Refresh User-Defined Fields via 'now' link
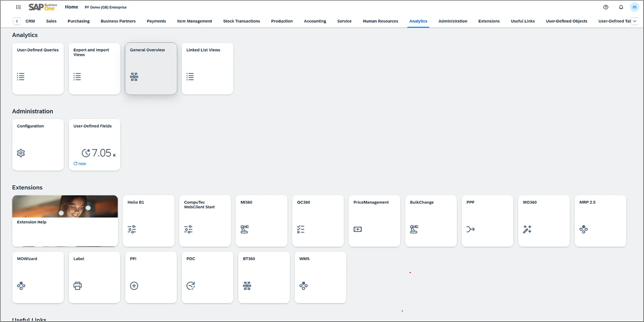Screen dimensions: 644x322 (80, 164)
